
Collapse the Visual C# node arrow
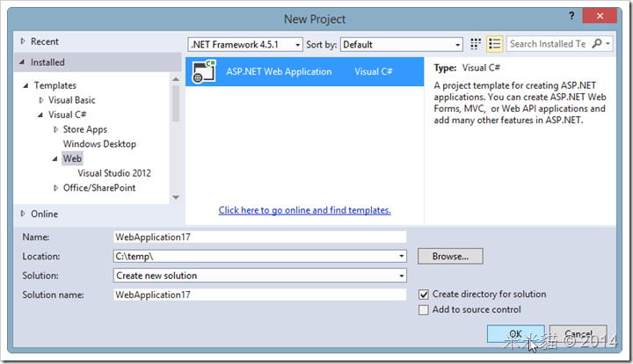click(x=40, y=115)
